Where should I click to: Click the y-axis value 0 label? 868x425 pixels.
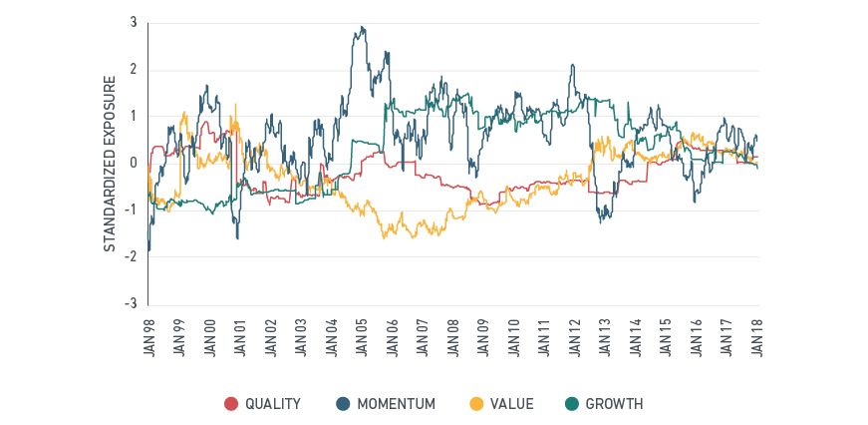point(135,163)
